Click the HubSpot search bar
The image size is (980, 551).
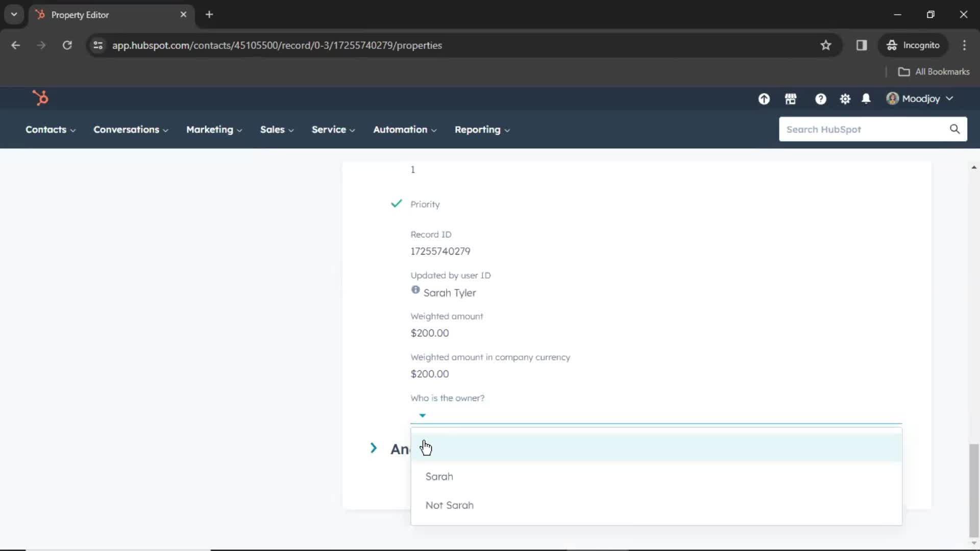868,129
